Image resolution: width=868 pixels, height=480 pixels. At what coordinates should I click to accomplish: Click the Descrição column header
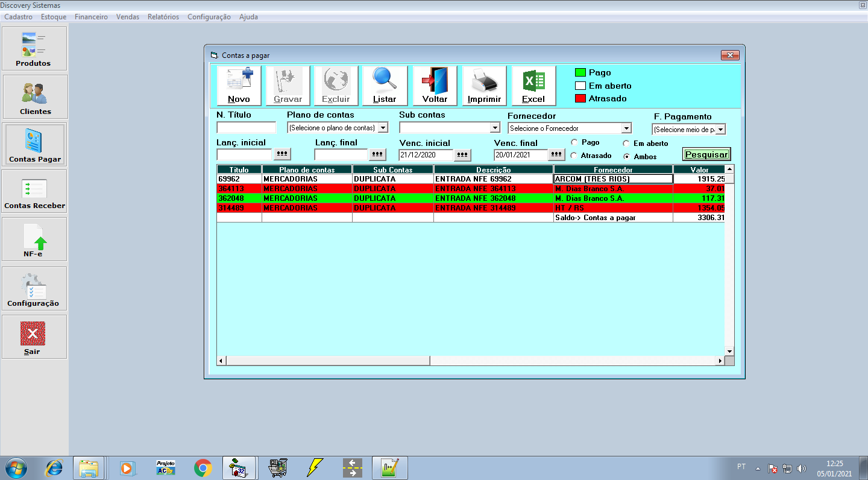pyautogui.click(x=494, y=170)
